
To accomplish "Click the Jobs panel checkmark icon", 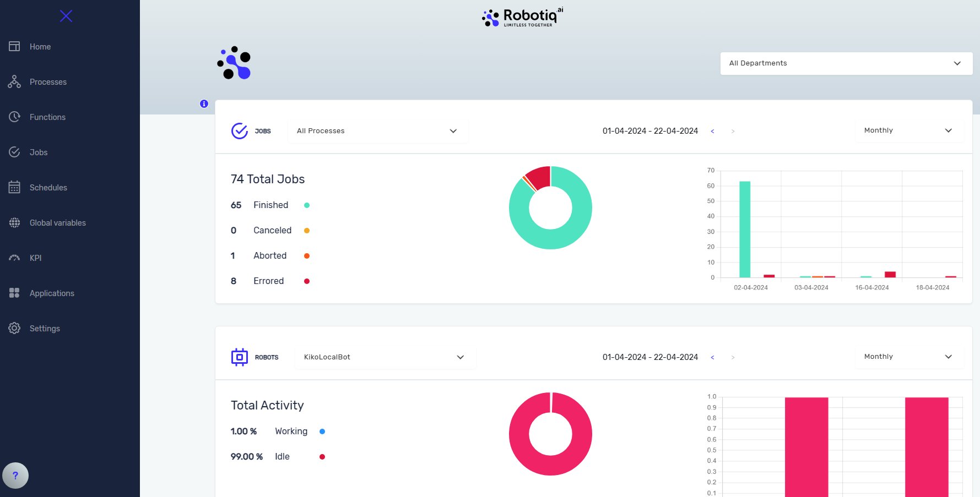I will 240,131.
